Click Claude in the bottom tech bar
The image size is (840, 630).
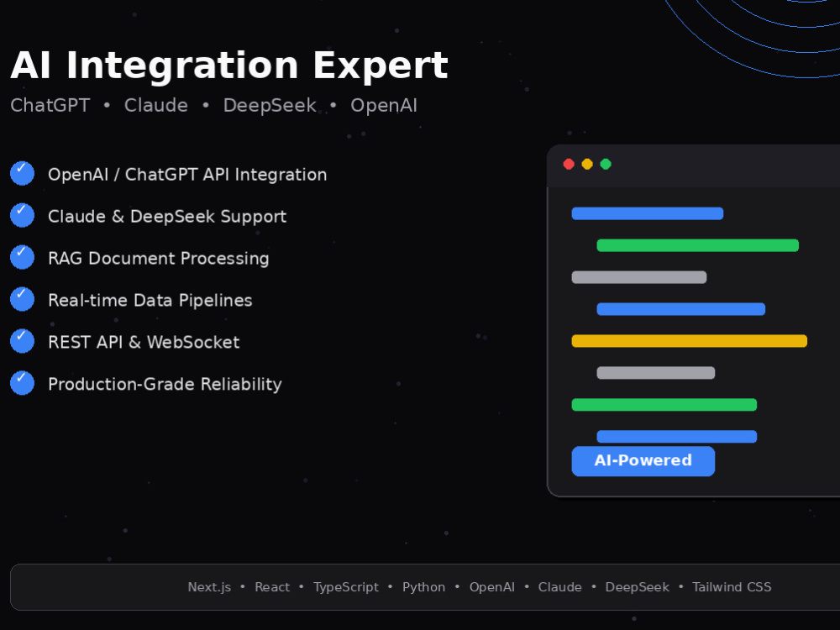(559, 587)
